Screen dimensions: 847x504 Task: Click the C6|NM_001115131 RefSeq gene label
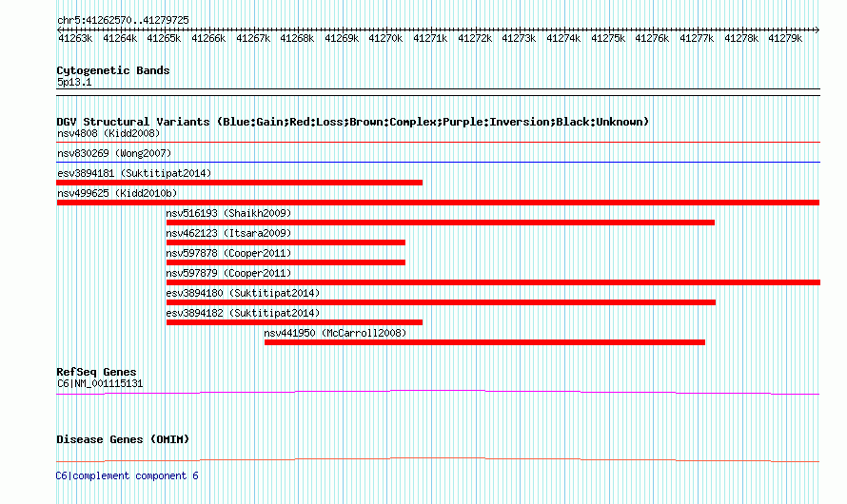(100, 383)
